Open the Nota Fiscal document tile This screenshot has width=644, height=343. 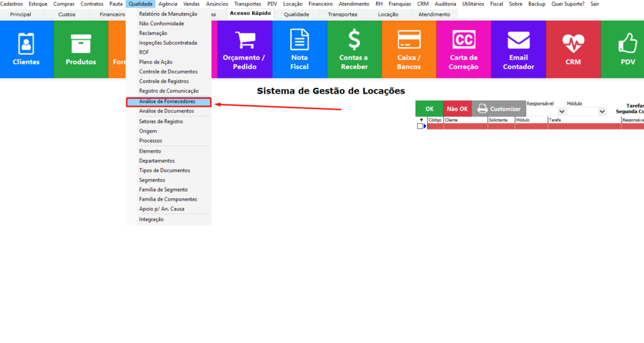(x=299, y=49)
